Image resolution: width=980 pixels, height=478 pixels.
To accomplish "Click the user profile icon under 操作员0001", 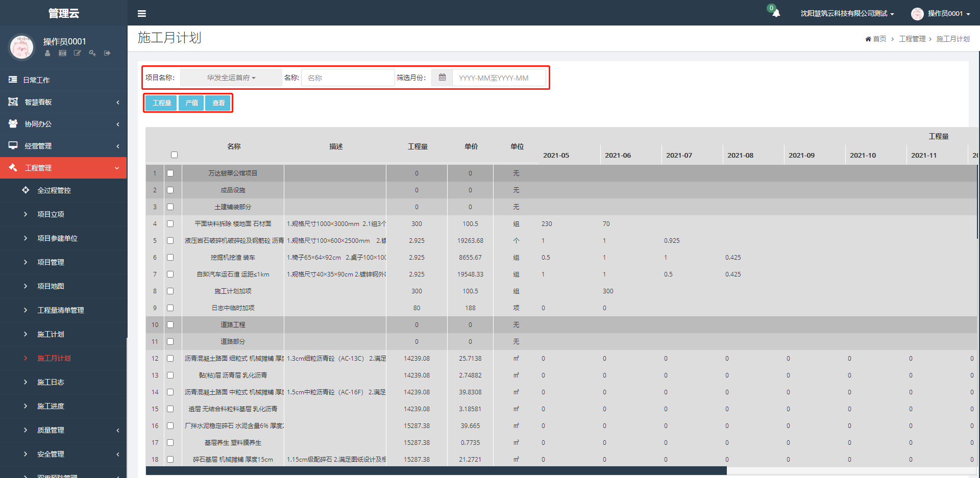I will [47, 53].
